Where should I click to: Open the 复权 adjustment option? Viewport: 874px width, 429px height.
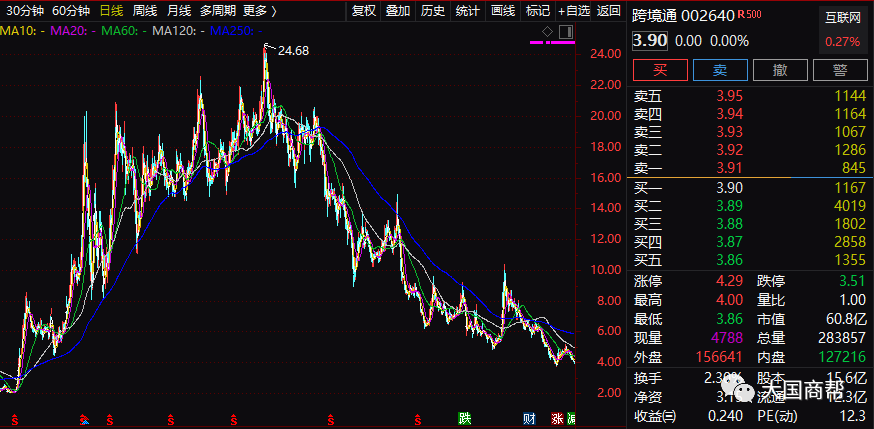click(364, 10)
